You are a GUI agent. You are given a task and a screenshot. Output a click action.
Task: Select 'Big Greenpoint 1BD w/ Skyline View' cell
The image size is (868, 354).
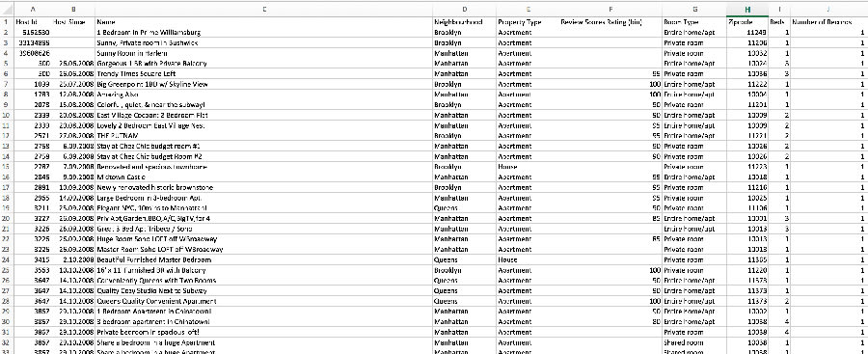(264, 84)
